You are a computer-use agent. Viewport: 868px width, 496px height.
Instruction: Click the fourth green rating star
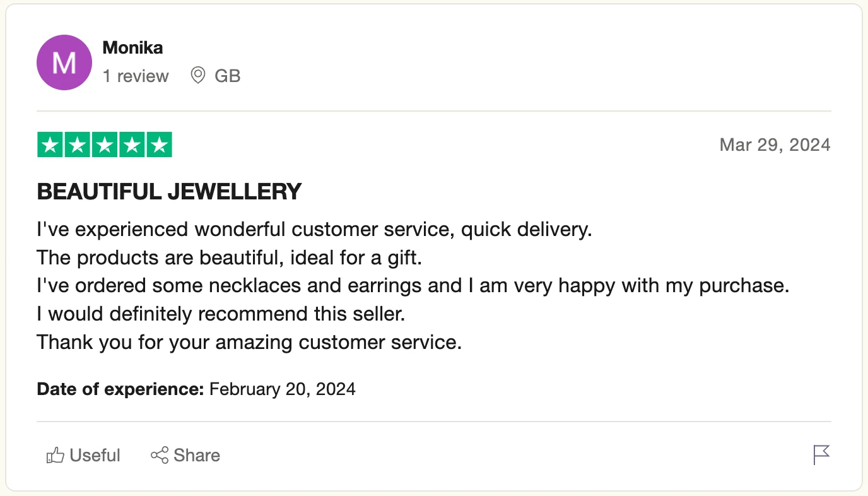pyautogui.click(x=132, y=145)
